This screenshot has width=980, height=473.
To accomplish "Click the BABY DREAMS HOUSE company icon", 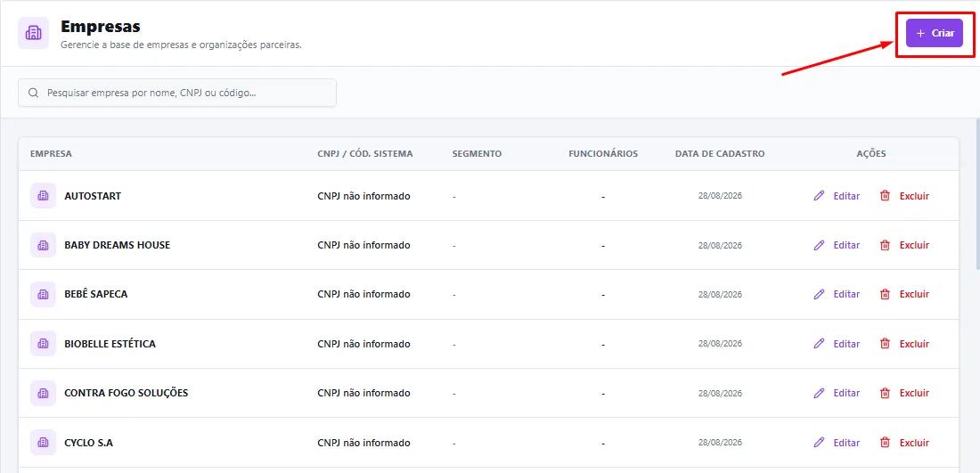I will click(x=43, y=245).
